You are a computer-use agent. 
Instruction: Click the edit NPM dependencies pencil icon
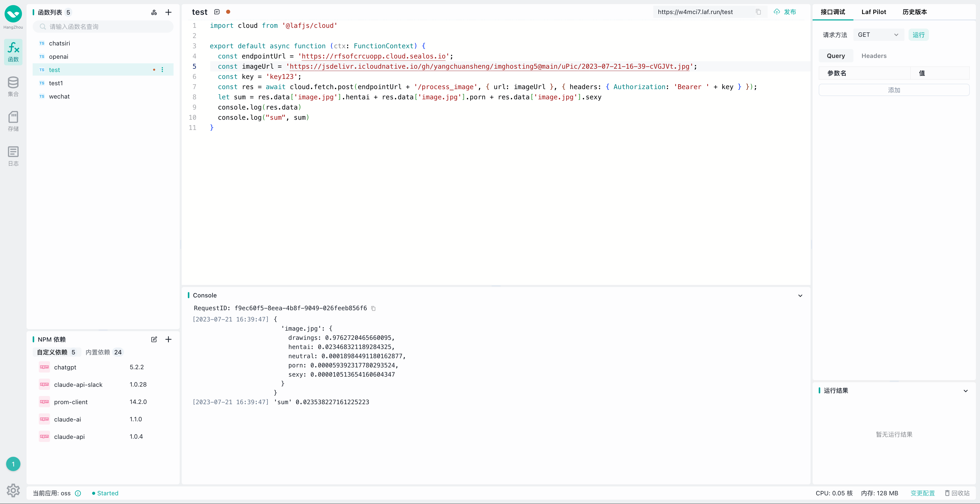(x=154, y=339)
